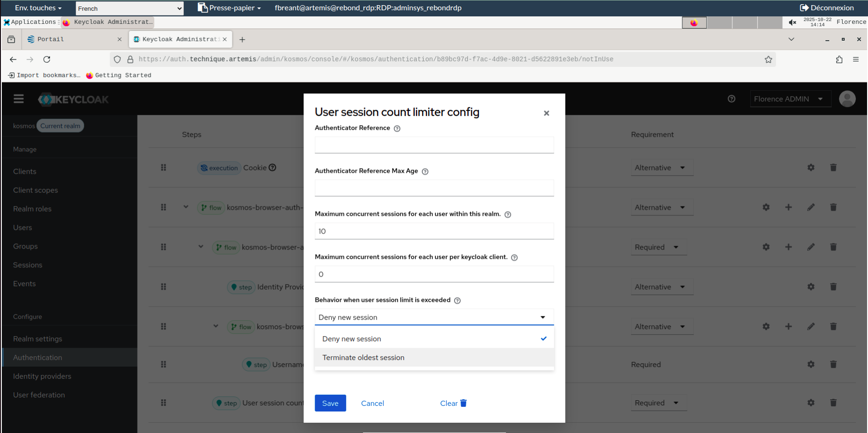Edit the kosmos-browser-auth flow using the pencil icon
Screen dimensions: 868x433
point(811,207)
